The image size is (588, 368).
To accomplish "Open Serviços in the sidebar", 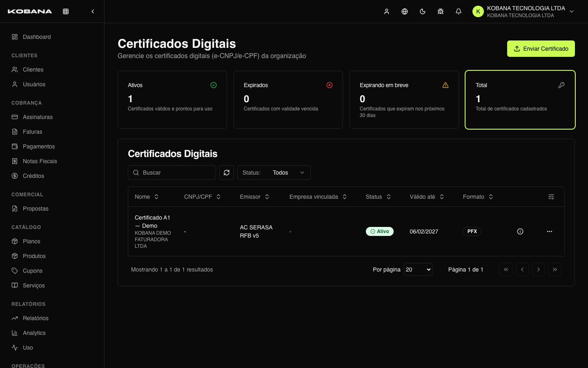I will point(52,285).
